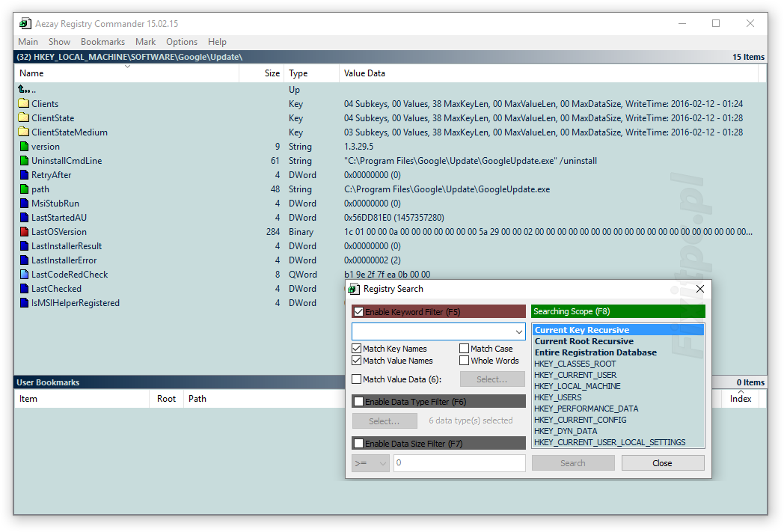
Task: Click the Item column header in bookmarks
Action: 82,399
